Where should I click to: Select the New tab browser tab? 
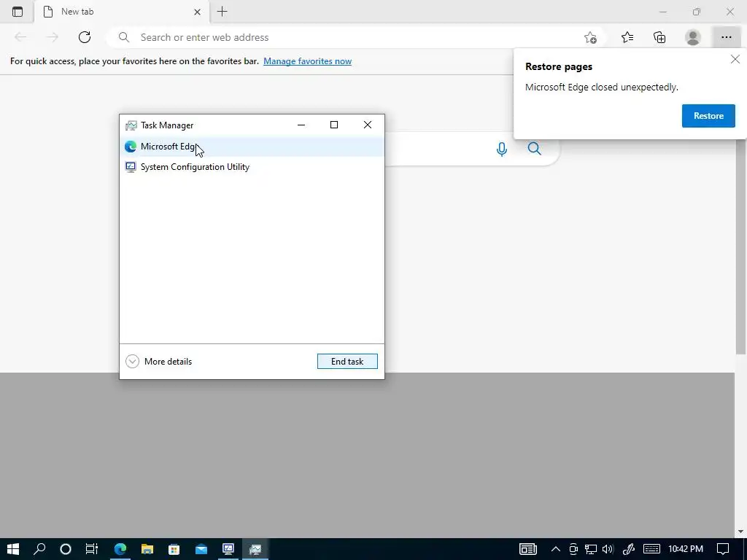tap(122, 12)
